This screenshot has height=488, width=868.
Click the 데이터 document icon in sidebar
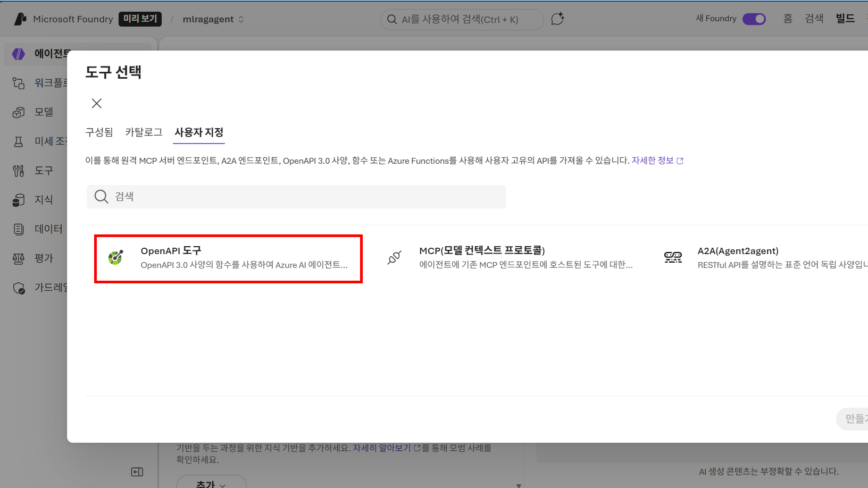tap(18, 229)
